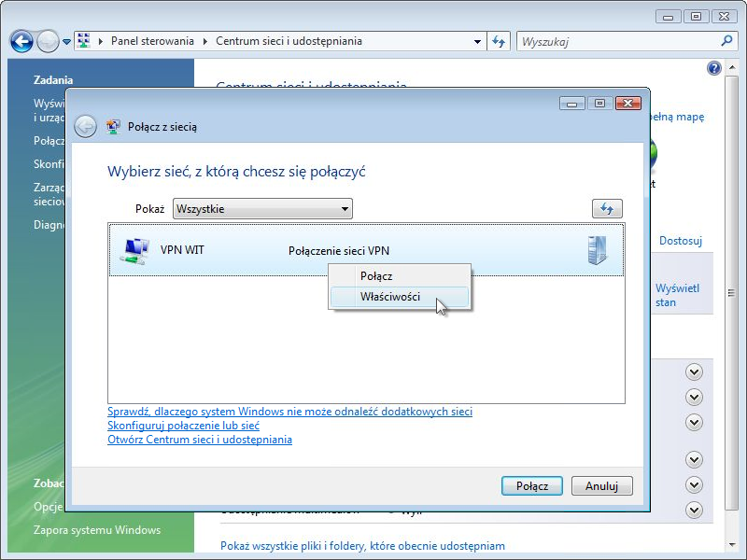Viewport: 747px width, 560px height.
Task: Click the back arrow in Połącz z siecią dialog
Action: tap(86, 127)
